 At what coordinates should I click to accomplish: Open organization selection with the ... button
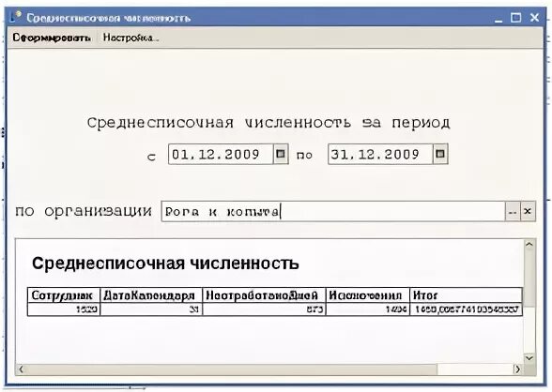pyautogui.click(x=513, y=212)
